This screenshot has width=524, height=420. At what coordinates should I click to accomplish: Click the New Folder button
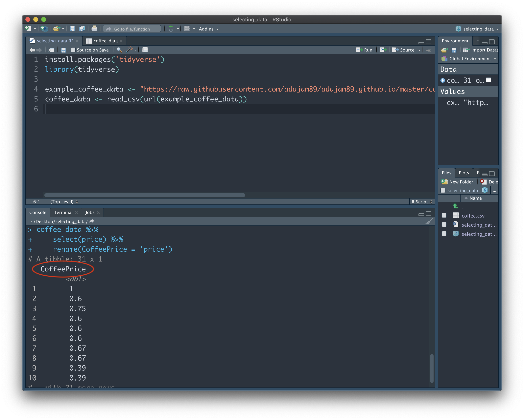[457, 182]
